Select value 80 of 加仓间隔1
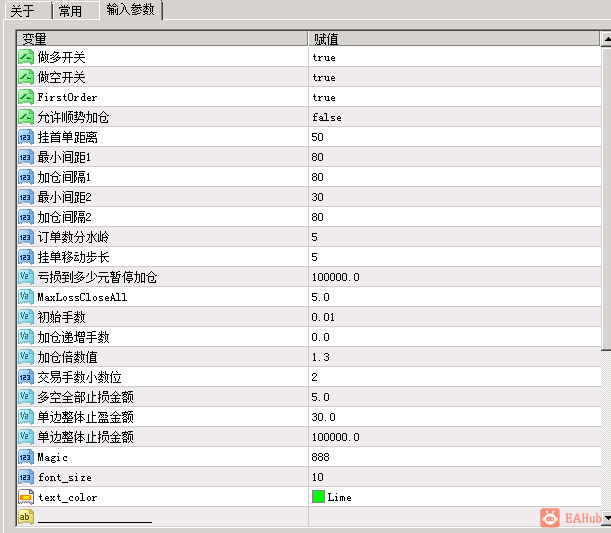611x533 pixels. tap(317, 177)
